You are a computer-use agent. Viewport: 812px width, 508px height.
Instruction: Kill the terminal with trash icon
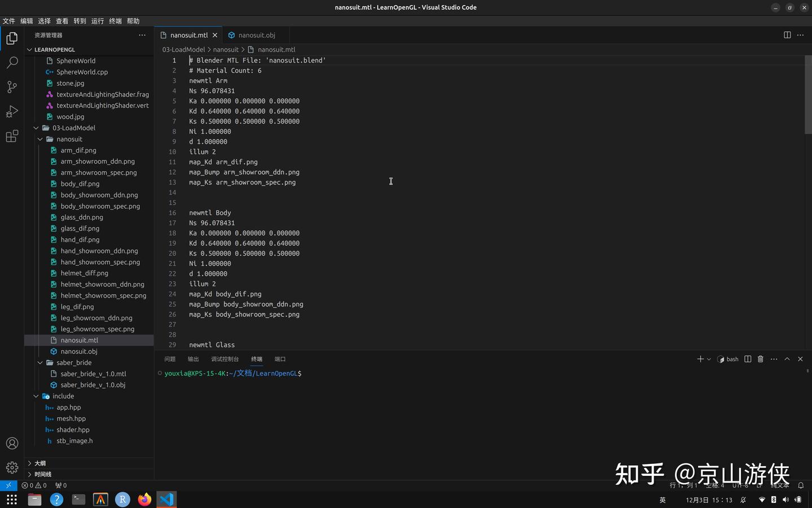coord(760,359)
